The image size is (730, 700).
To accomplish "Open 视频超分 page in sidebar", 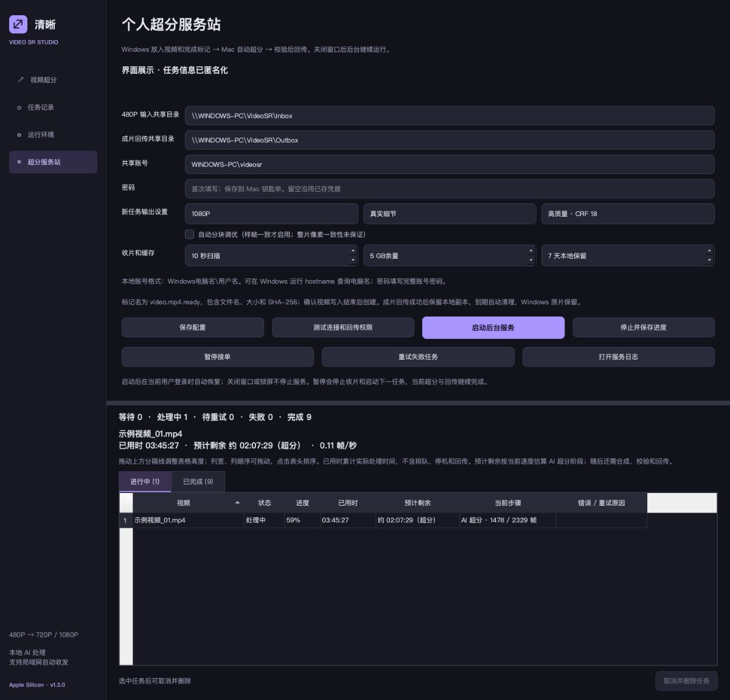I will (53, 80).
